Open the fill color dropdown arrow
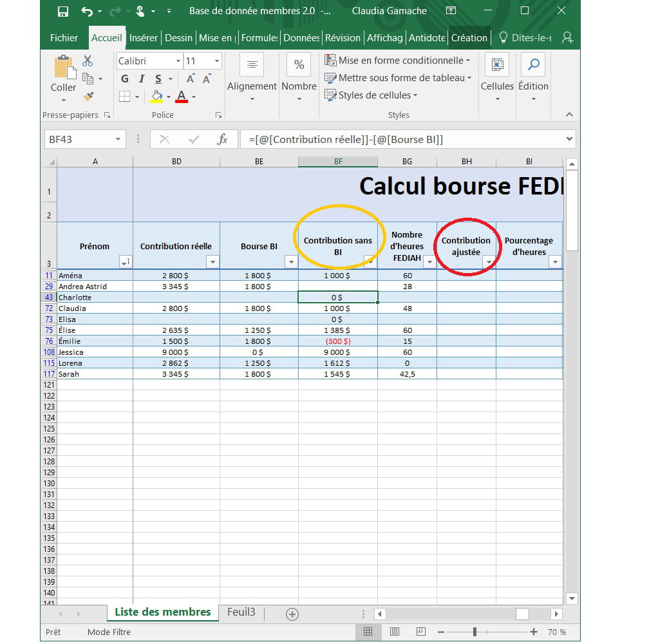649x644 pixels. pyautogui.click(x=169, y=97)
